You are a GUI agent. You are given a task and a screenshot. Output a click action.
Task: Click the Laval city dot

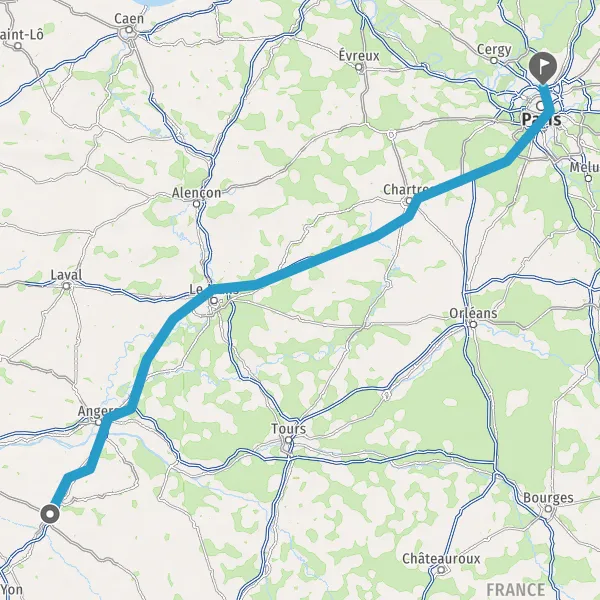[67, 286]
